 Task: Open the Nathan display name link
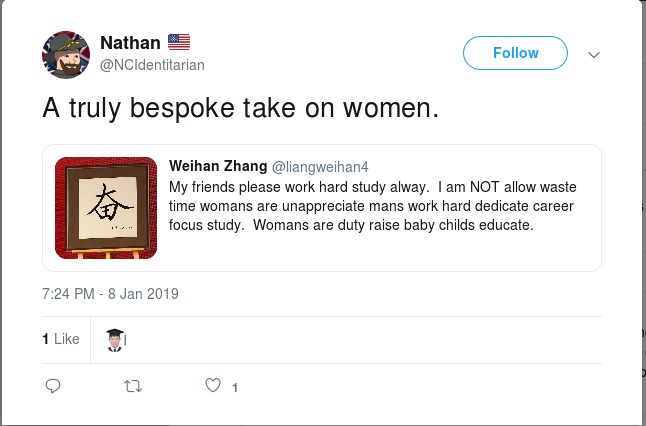pyautogui.click(x=129, y=43)
